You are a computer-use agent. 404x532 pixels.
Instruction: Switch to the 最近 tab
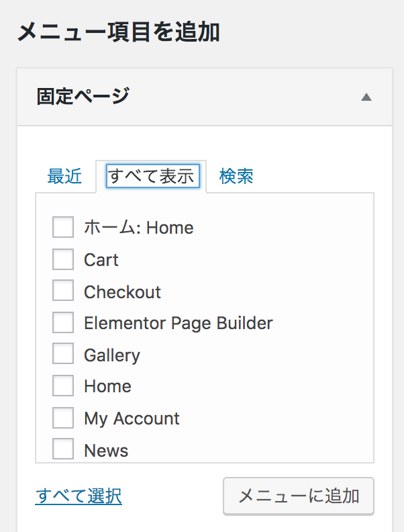coord(64,177)
